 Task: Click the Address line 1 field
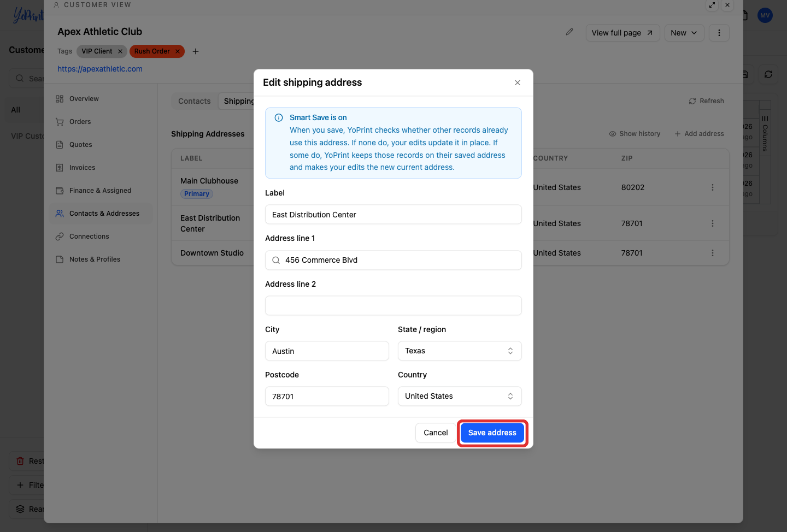coord(393,261)
